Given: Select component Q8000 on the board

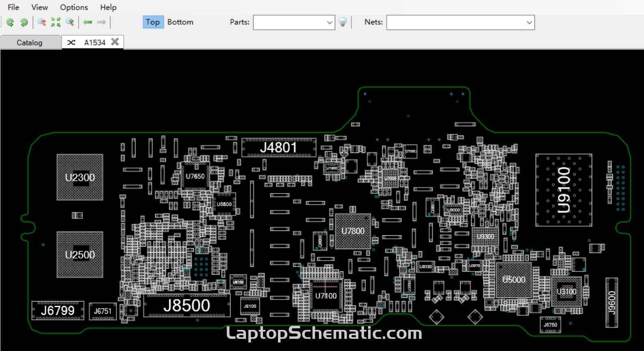Looking at the screenshot, I should point(320,241).
